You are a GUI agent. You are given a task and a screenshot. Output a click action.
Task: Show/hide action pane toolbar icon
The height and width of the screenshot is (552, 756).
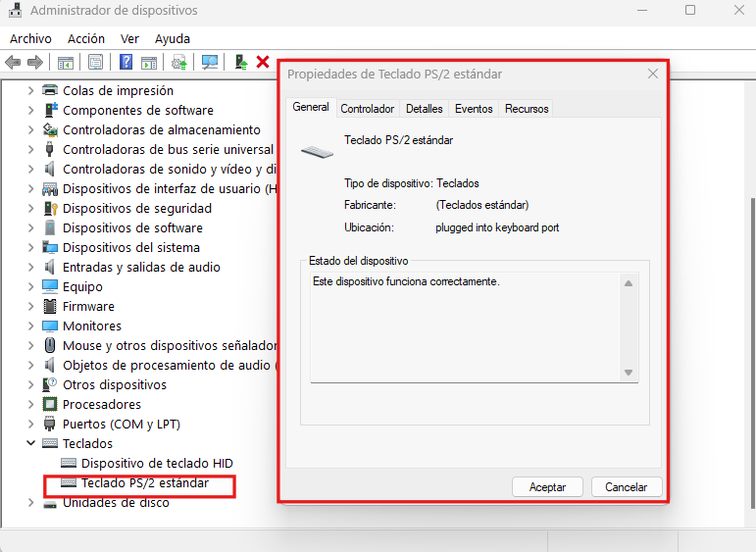pyautogui.click(x=149, y=62)
